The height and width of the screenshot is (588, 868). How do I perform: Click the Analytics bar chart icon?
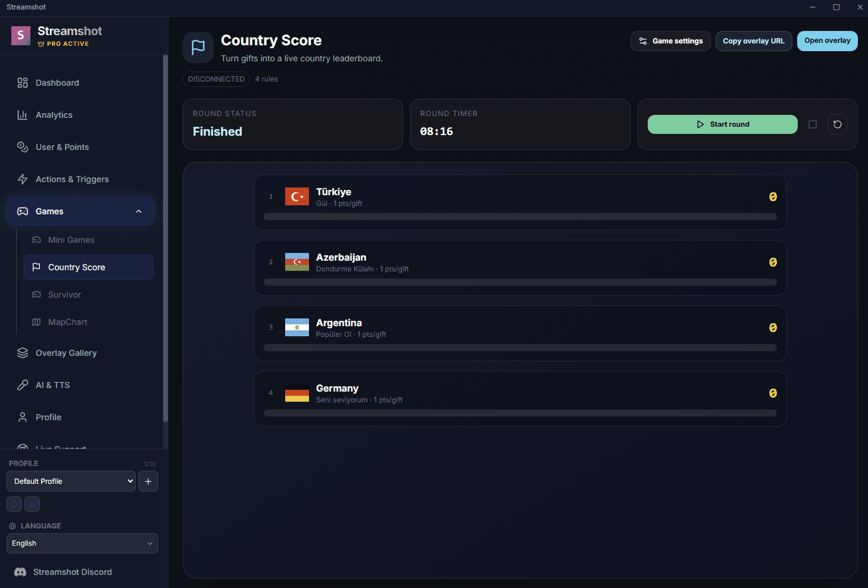pyautogui.click(x=23, y=115)
